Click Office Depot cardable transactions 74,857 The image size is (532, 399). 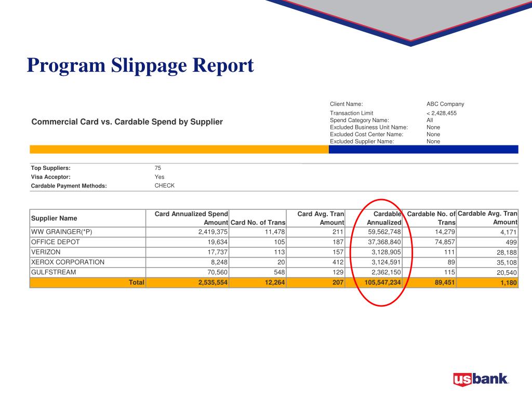445,242
